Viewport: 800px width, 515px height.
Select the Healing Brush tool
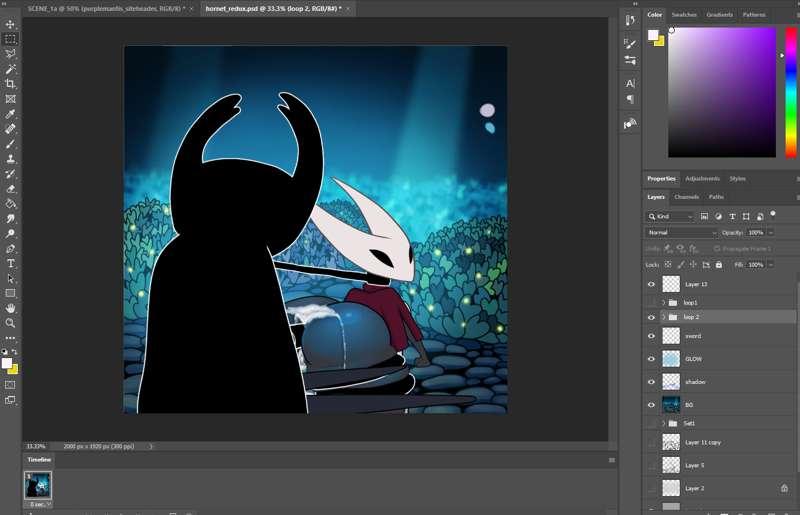click(10, 129)
